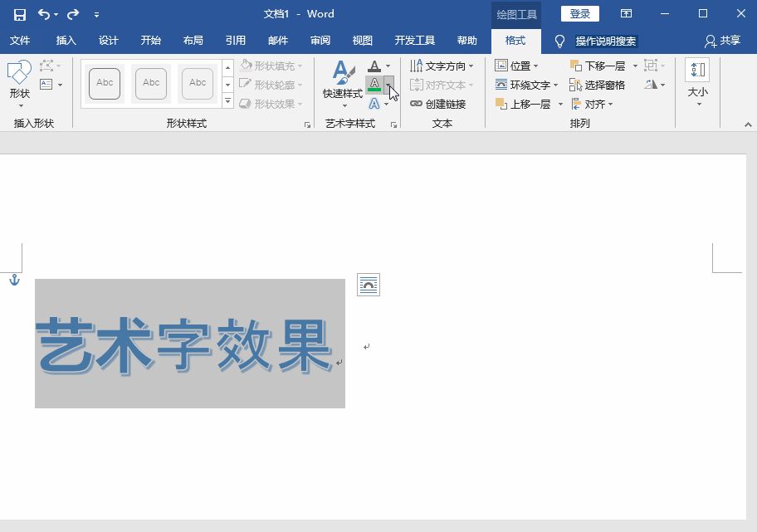Expand the Quick Access Toolbar customize arrow
The height and width of the screenshot is (532, 757).
(96, 14)
